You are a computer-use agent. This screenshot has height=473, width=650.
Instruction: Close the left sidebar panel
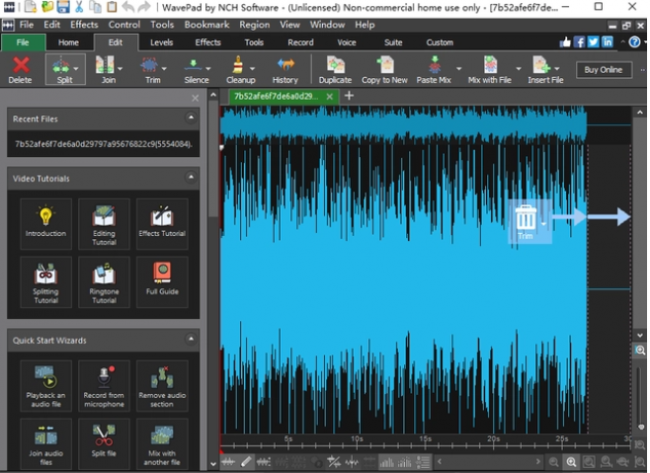pyautogui.click(x=195, y=98)
